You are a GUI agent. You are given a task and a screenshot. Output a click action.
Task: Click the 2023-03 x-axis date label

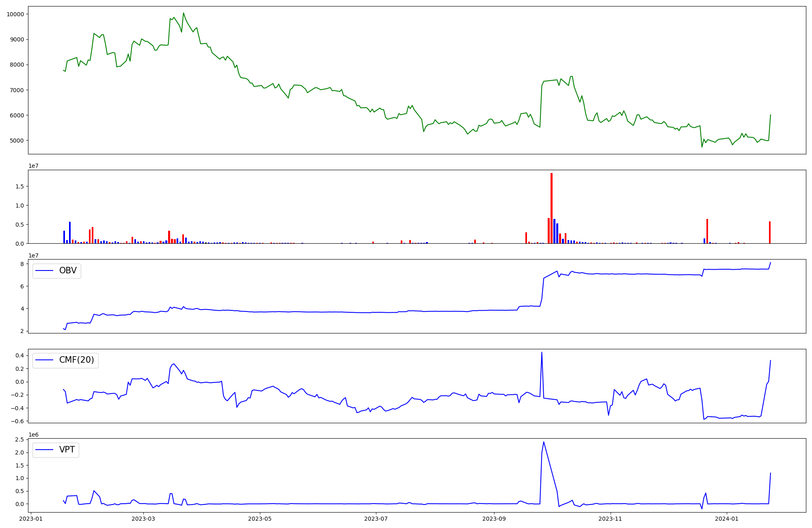coord(144,519)
